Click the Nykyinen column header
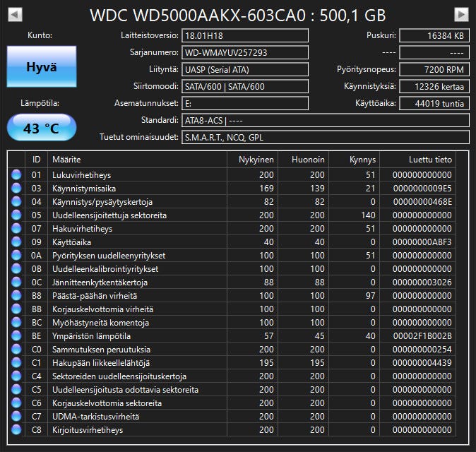The width and height of the screenshot is (476, 452). tap(252, 160)
